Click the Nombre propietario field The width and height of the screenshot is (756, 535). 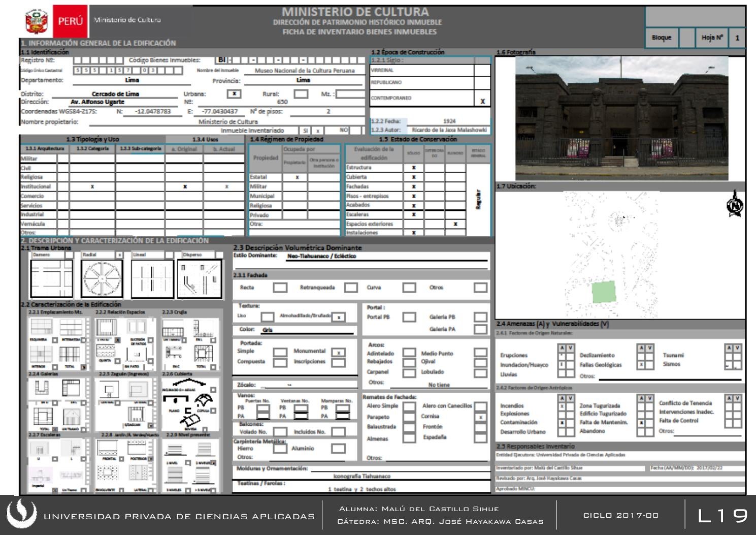pyautogui.click(x=227, y=122)
